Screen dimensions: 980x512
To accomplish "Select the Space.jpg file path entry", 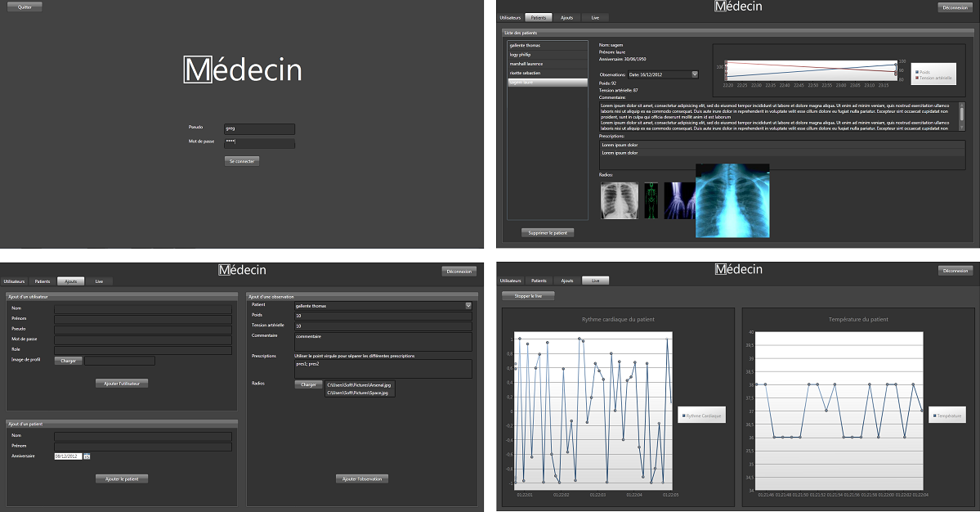I will pos(360,393).
